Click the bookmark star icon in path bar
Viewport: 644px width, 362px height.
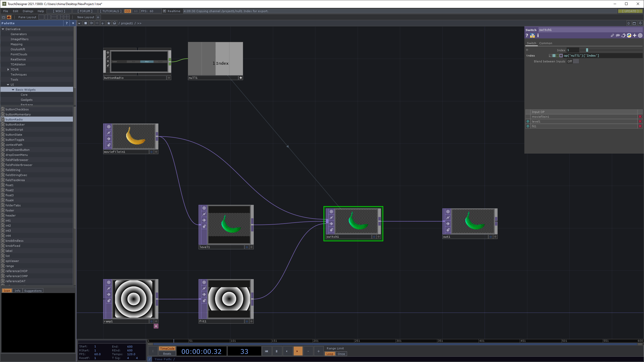109,23
